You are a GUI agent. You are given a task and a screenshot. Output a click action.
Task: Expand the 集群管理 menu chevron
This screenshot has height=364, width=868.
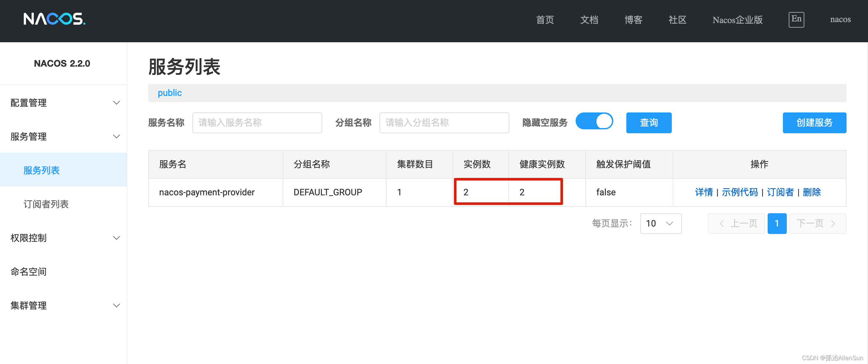(116, 306)
